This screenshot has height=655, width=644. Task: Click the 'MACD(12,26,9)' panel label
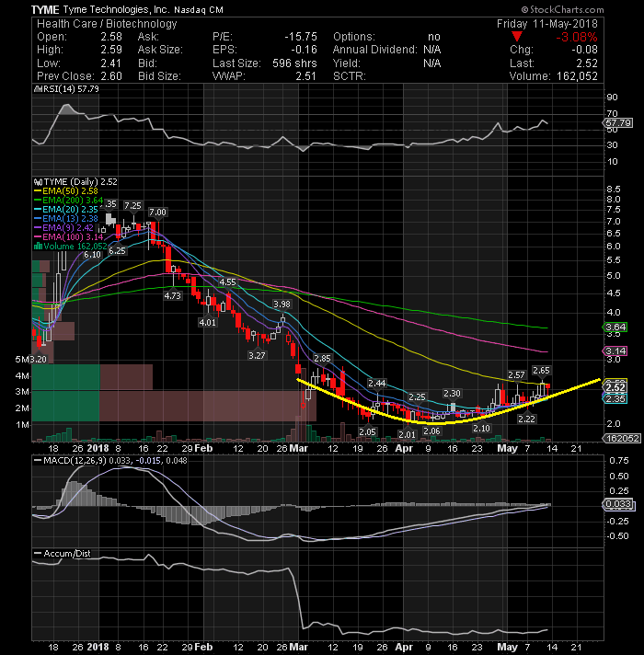pos(75,460)
